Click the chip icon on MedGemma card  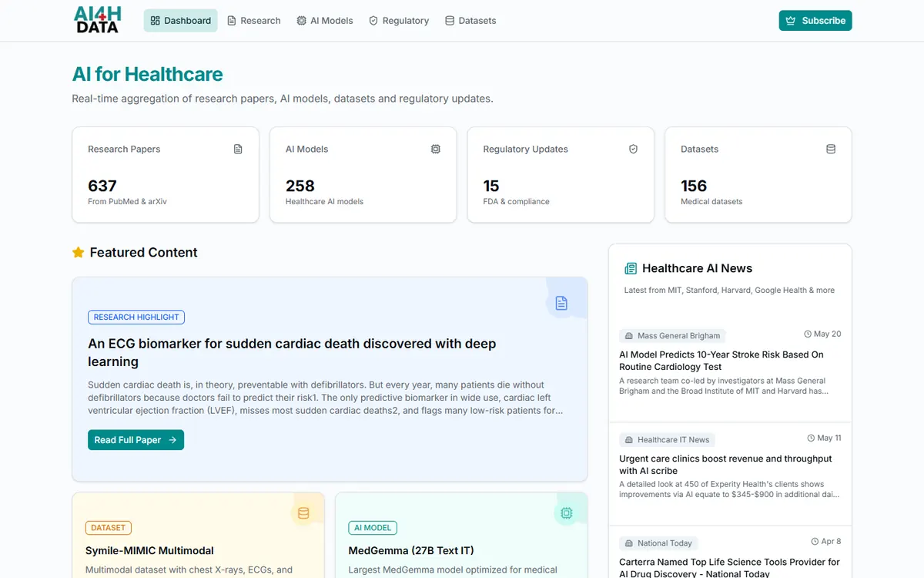(x=567, y=512)
